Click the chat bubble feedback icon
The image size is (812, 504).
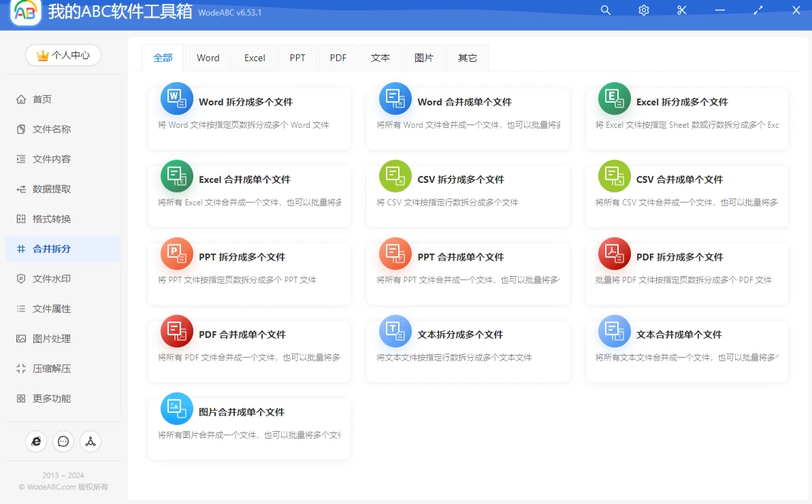tap(63, 441)
